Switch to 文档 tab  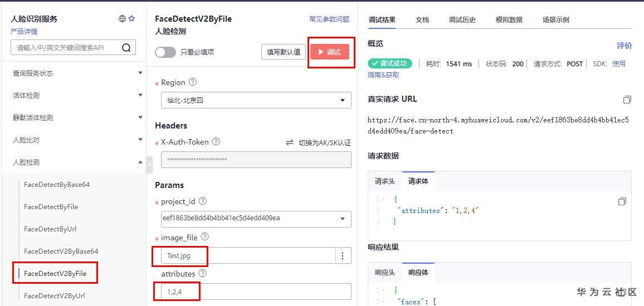[x=422, y=20]
